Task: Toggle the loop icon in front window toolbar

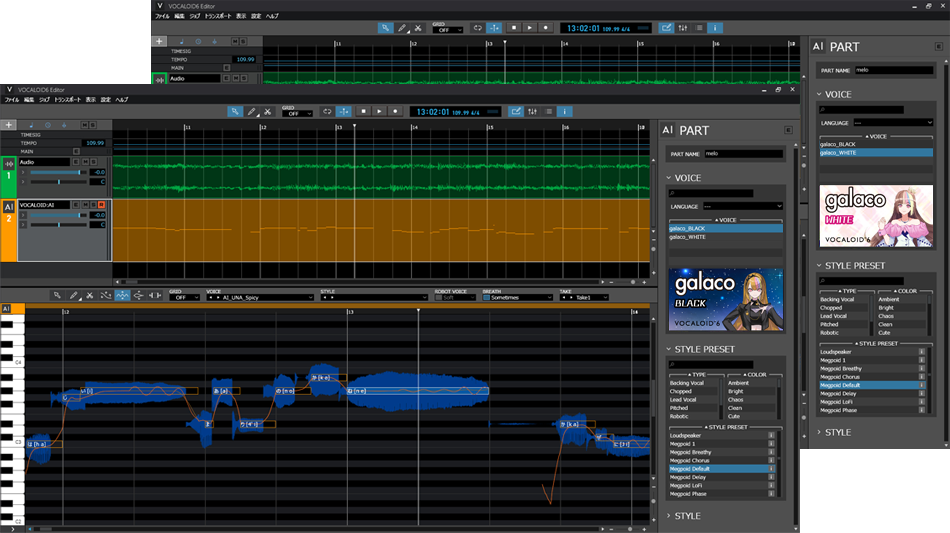Action: tap(327, 112)
